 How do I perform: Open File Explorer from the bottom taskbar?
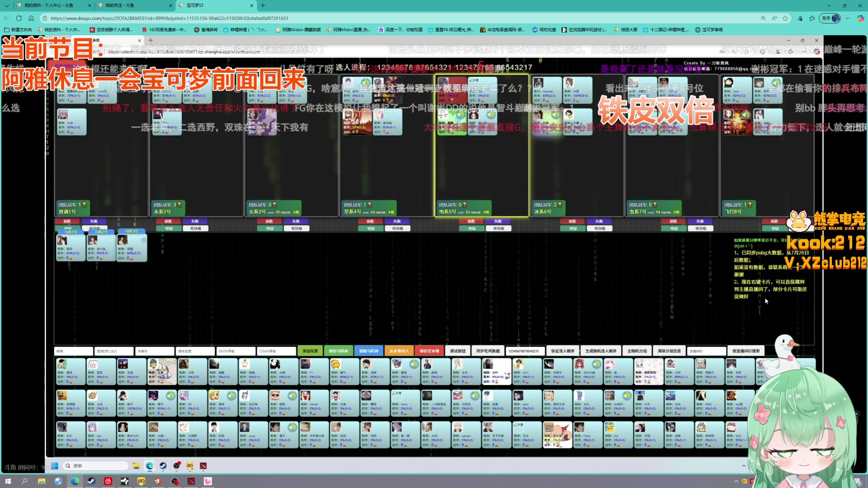[x=41, y=481]
